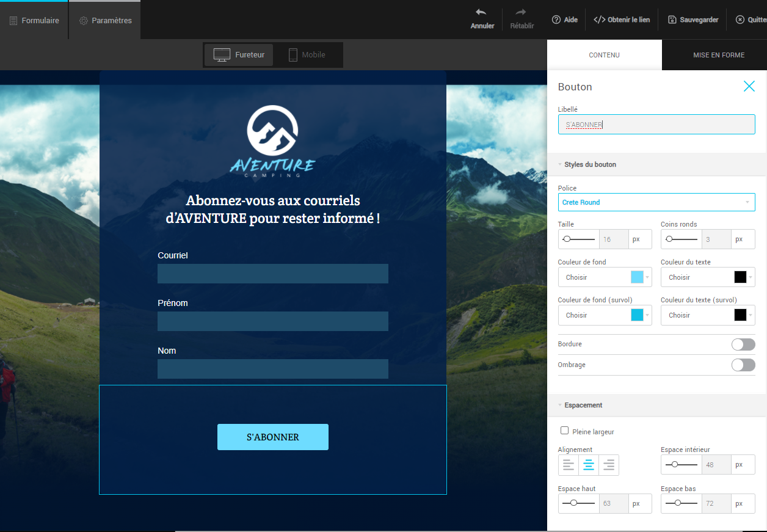Click the Rétablir redo arrow icon
This screenshot has height=532, width=767.
521,13
